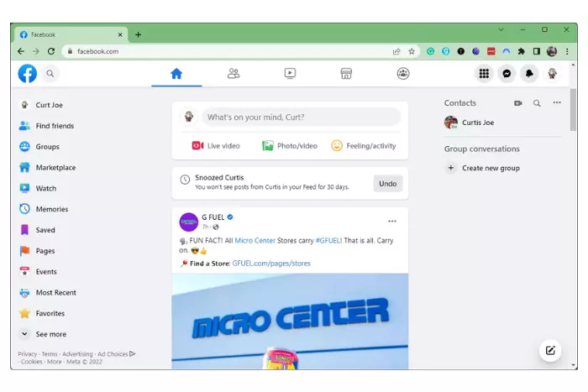Go back with browser back arrow
Viewport: 588px width, 392px height.
pyautogui.click(x=21, y=51)
